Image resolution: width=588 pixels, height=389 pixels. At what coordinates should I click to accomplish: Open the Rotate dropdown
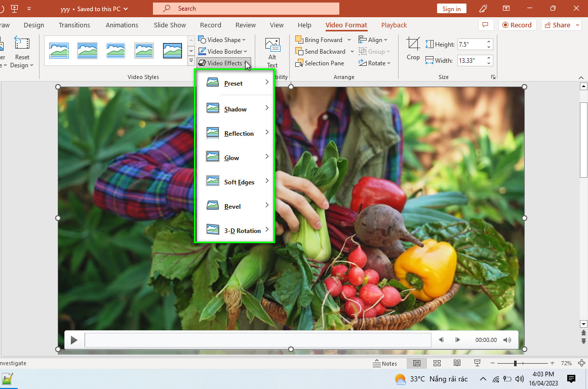(x=375, y=63)
